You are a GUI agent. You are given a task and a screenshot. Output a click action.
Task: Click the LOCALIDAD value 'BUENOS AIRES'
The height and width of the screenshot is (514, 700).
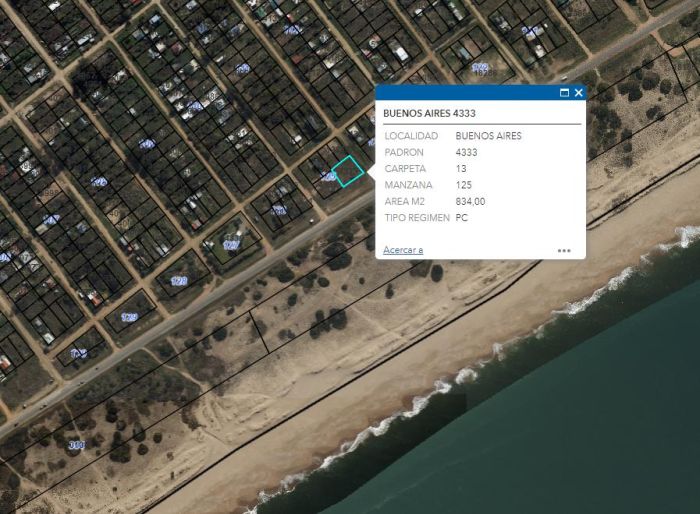[x=488, y=136]
